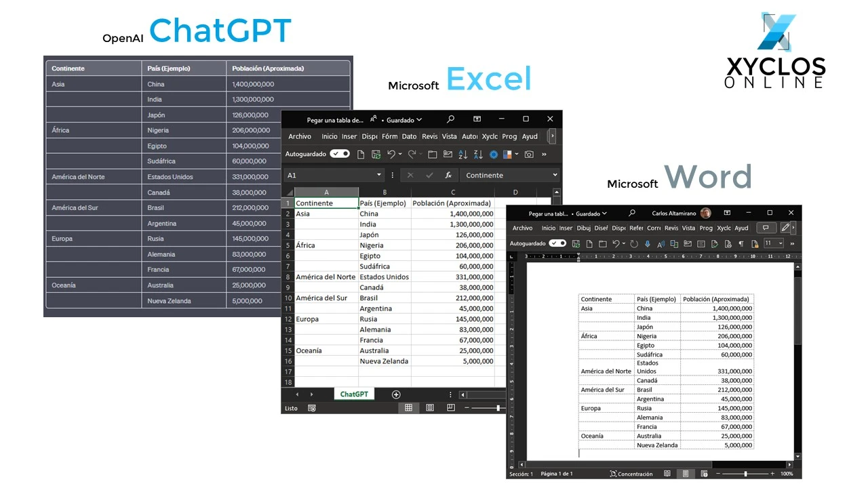Screen dimensions: 868x488
Task: Select the ChatGPT sheet tab
Action: 354,394
